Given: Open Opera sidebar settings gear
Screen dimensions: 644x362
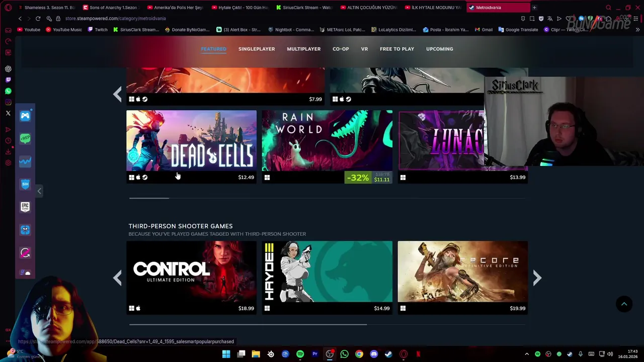Looking at the screenshot, I should (x=8, y=163).
